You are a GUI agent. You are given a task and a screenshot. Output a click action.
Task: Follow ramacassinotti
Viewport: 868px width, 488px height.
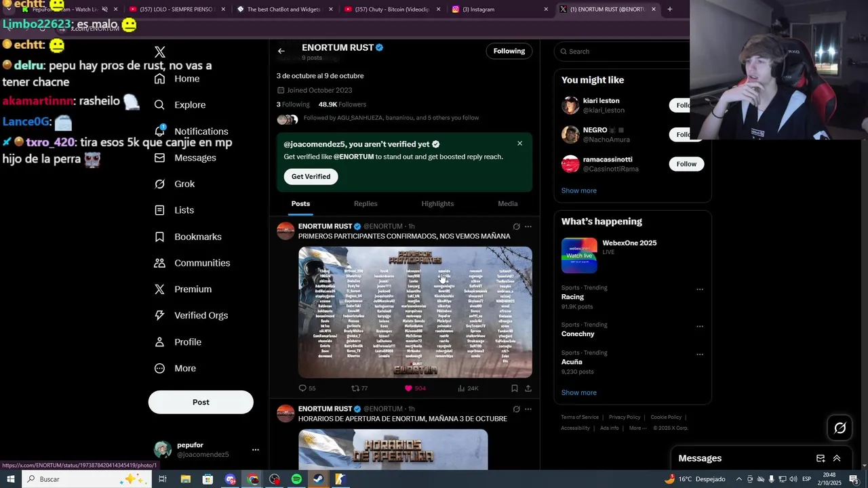(686, 164)
